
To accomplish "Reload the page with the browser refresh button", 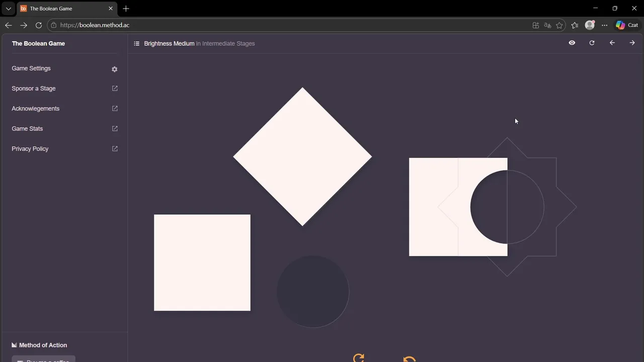I will pyautogui.click(x=39, y=25).
